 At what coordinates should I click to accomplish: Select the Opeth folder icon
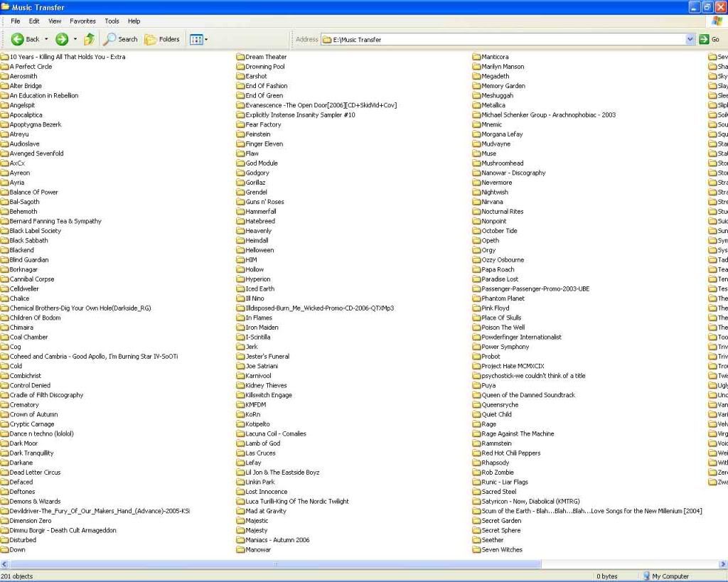[476, 240]
